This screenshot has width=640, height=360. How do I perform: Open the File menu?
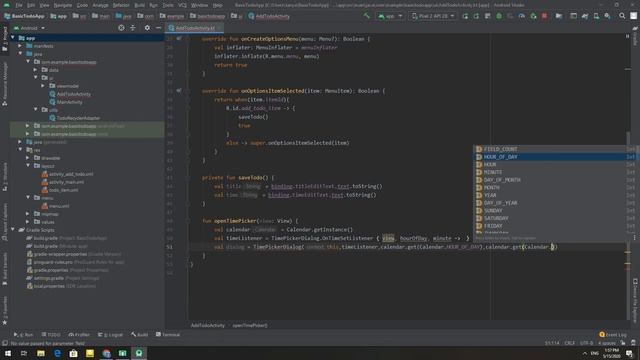[x=19, y=5]
